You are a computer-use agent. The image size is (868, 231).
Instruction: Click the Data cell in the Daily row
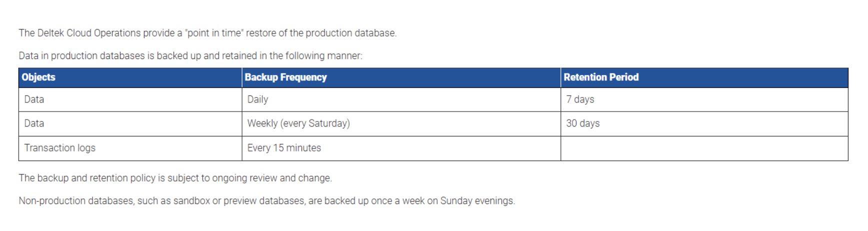tap(34, 99)
